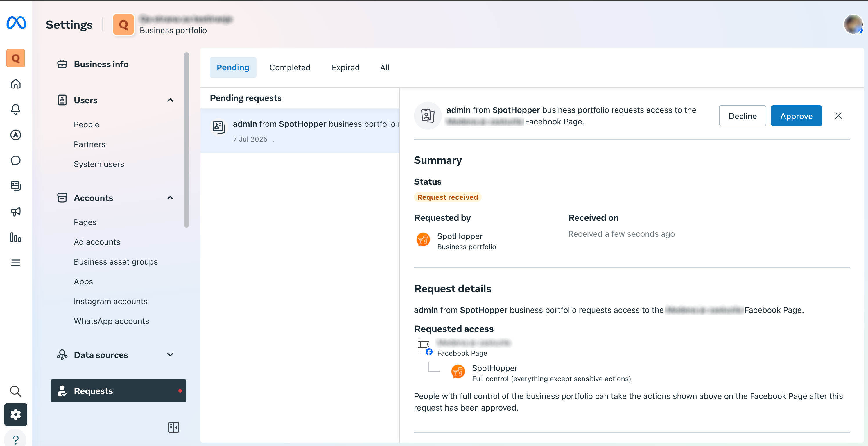868x446 pixels.
Task: Switch to the All tab
Action: pos(384,67)
